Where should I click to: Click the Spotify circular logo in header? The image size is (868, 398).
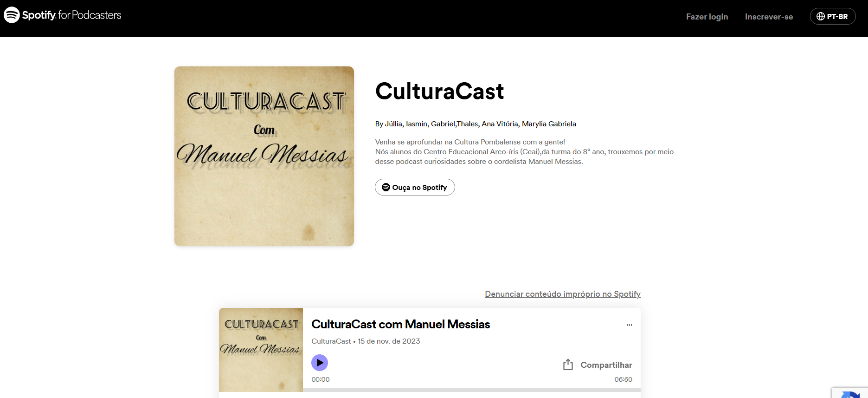coord(12,15)
